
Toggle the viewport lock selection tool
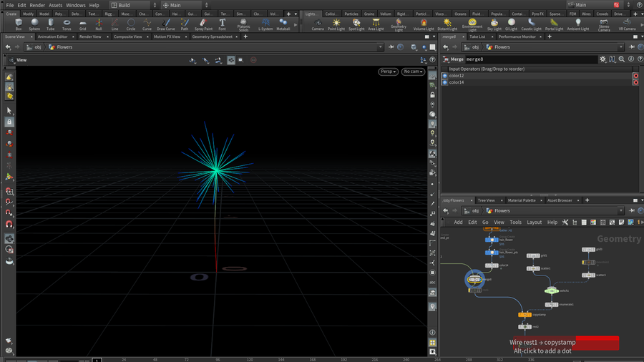click(x=9, y=122)
